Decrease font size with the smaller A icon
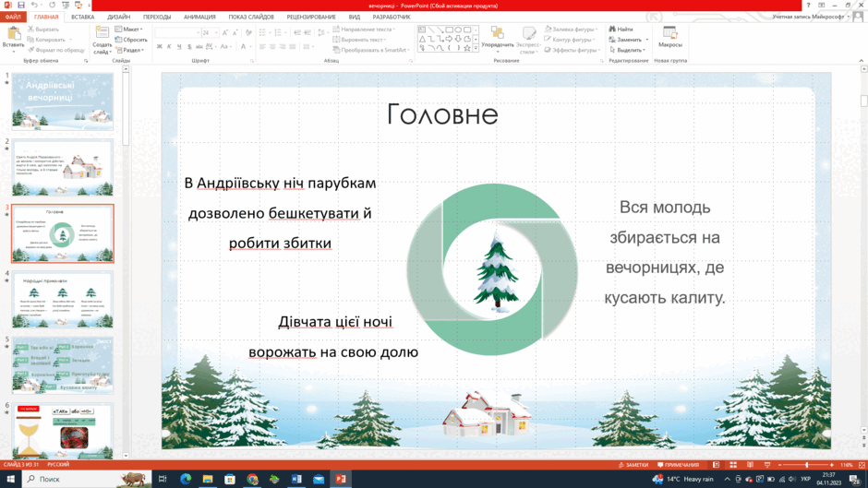The width and height of the screenshot is (868, 488). coord(234,32)
